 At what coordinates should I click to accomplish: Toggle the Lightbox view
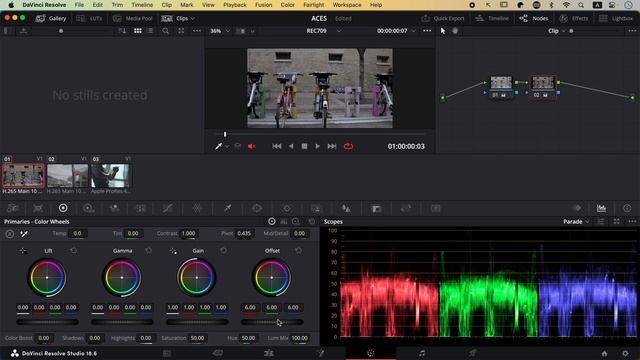click(616, 18)
